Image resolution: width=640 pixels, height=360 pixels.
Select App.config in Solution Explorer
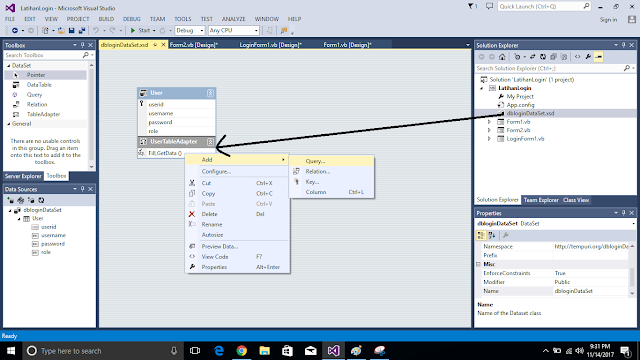pos(520,105)
